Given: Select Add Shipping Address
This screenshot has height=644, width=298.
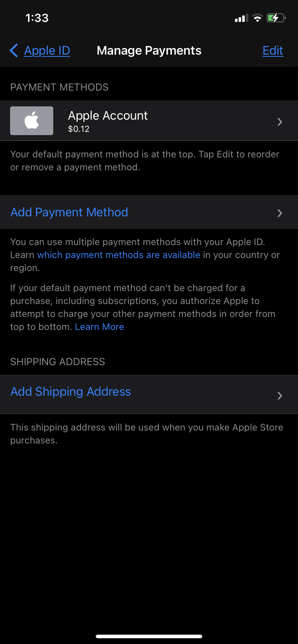Looking at the screenshot, I should pos(149,395).
